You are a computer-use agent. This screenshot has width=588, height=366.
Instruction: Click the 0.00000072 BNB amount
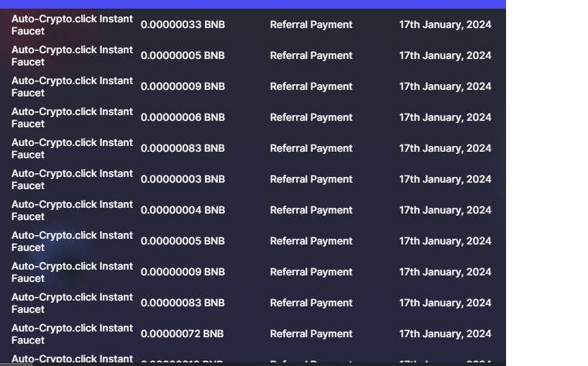coord(182,334)
